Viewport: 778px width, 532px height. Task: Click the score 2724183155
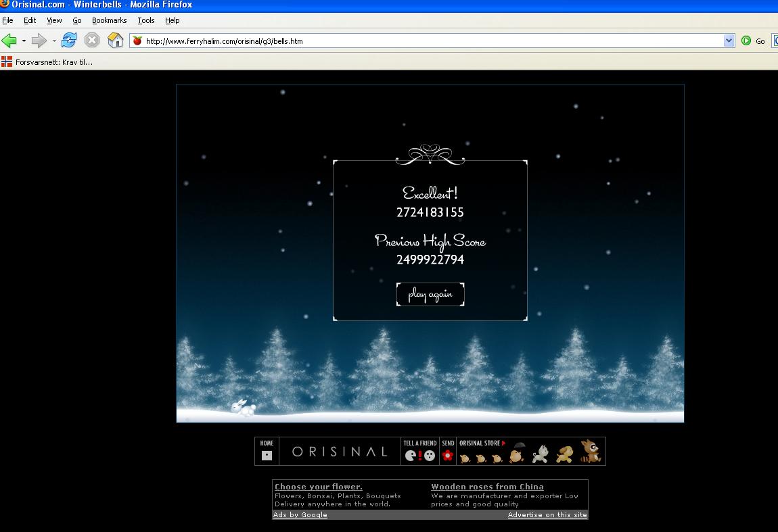click(x=430, y=212)
